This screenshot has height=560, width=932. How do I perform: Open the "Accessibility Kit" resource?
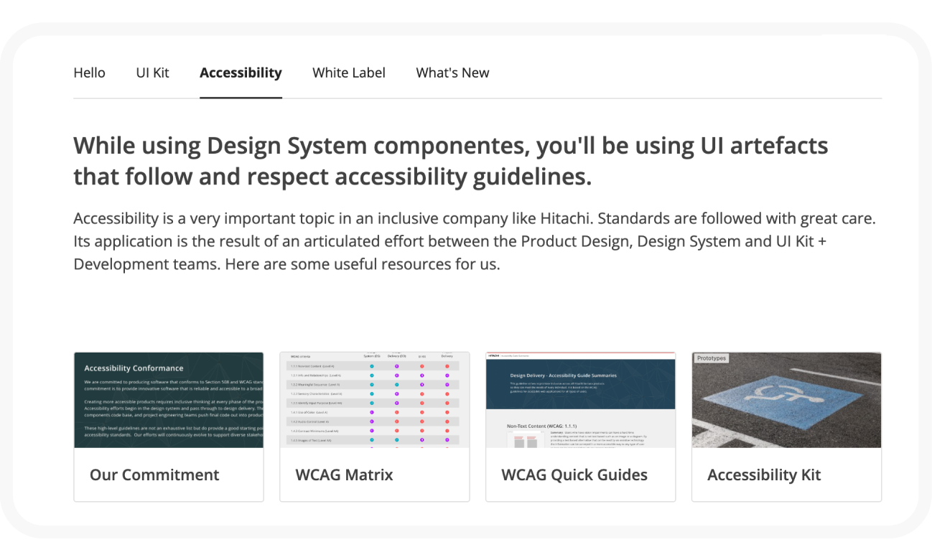[764, 475]
